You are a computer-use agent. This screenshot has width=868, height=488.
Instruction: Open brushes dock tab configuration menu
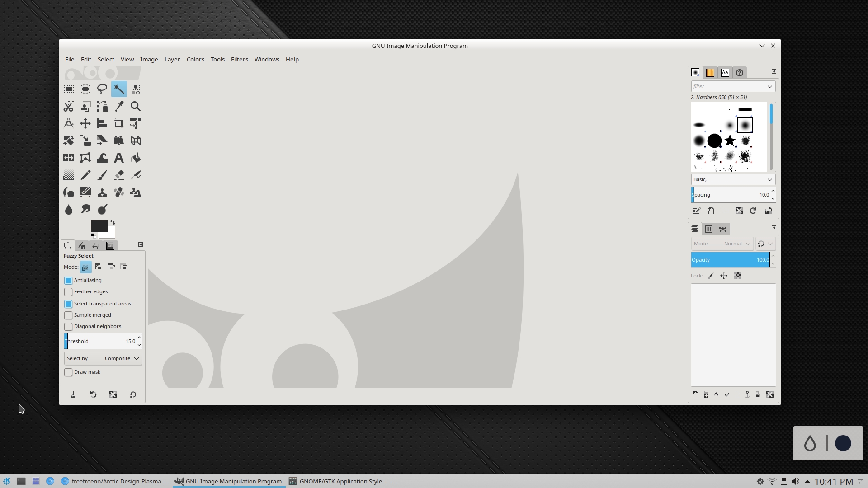point(774,71)
